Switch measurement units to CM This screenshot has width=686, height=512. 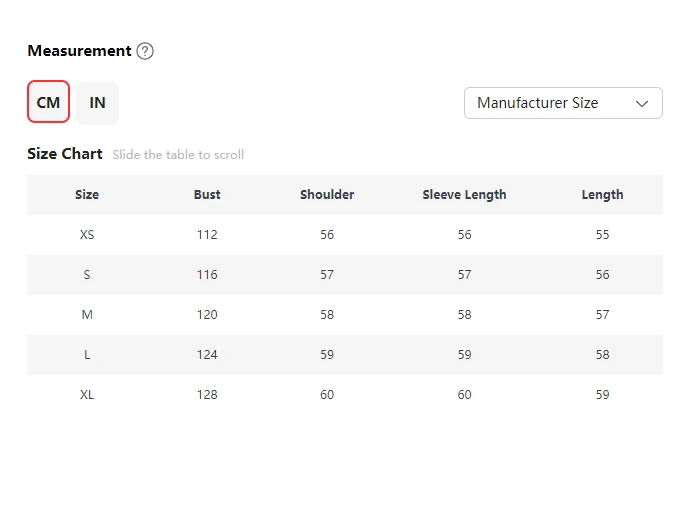(49, 102)
